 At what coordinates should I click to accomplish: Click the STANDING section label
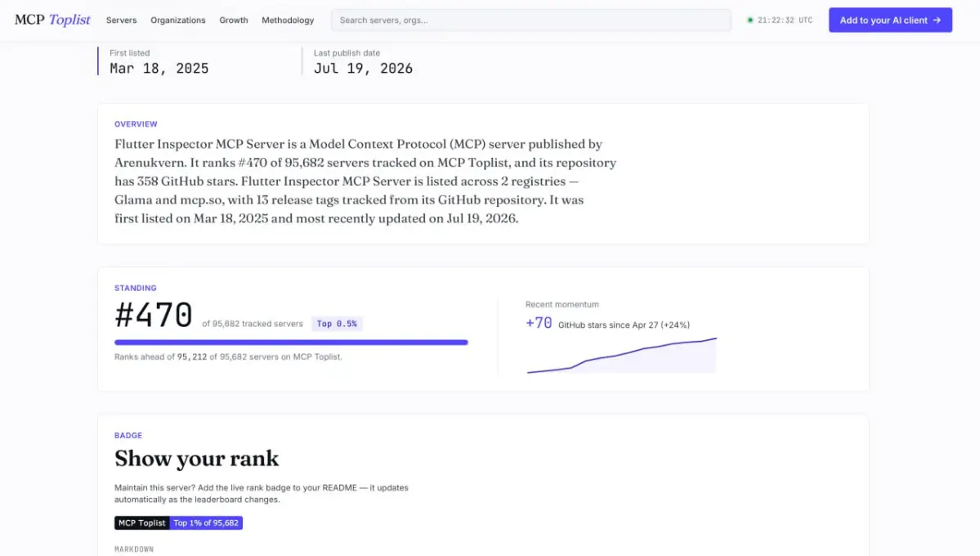click(135, 288)
